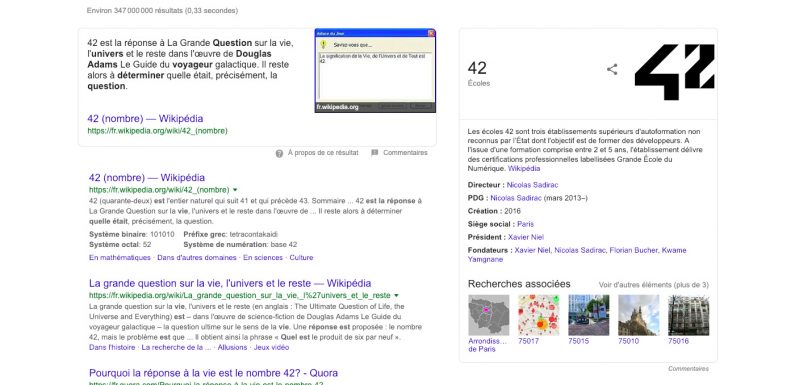Viewport: 795px width, 385px height.
Task: Follow the Jeux vidéo sitelink
Action: [271, 347]
